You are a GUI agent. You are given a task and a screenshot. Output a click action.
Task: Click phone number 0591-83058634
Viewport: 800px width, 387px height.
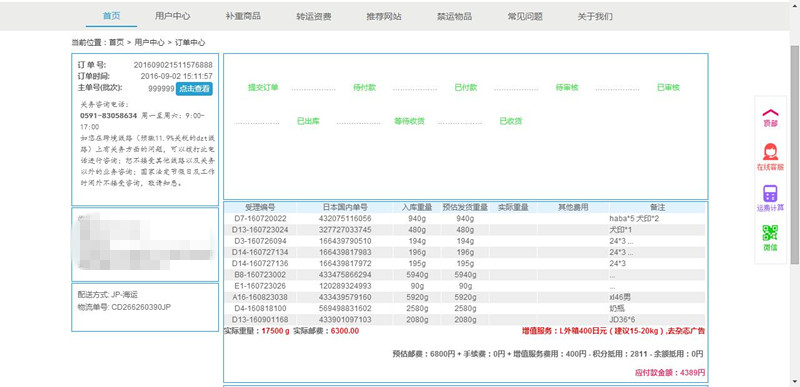(109, 116)
